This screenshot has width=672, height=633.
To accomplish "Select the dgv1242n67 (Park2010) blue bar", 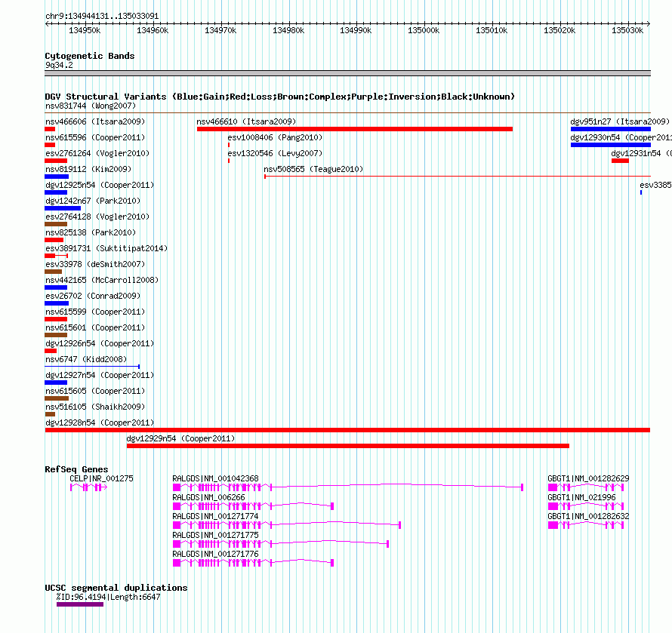I will (x=63, y=208).
